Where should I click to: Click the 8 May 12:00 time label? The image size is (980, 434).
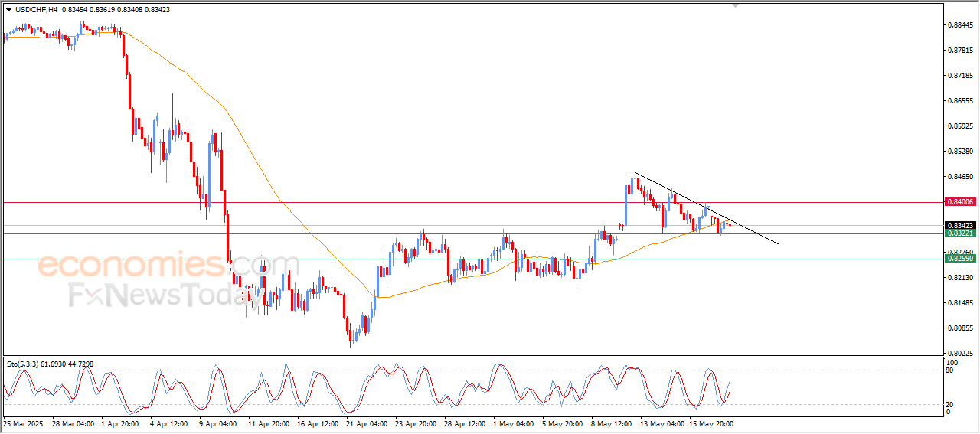612,423
